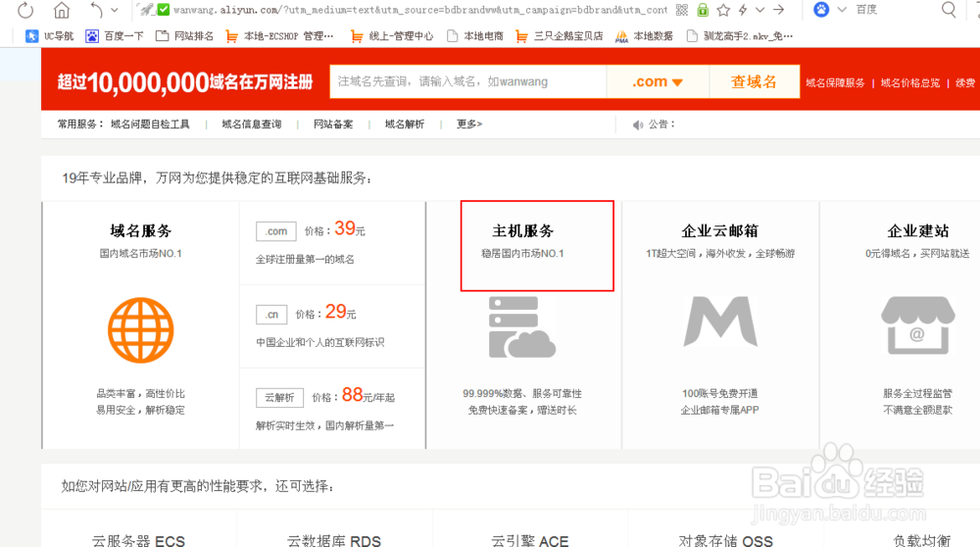Open 域名信息查询 service link
This screenshot has width=980, height=547.
(252, 124)
